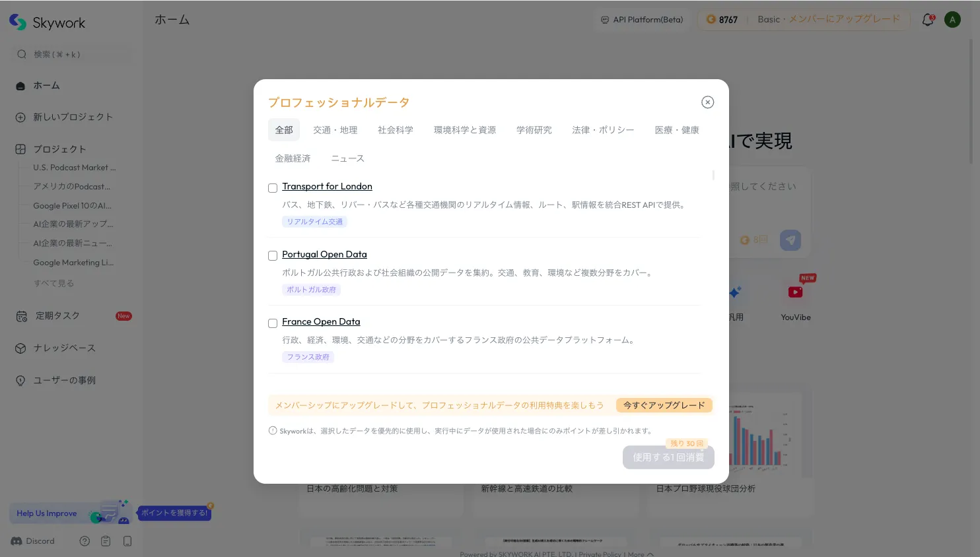Click the ユーザーの事例 lightbulb icon
This screenshot has height=557, width=980.
click(20, 381)
